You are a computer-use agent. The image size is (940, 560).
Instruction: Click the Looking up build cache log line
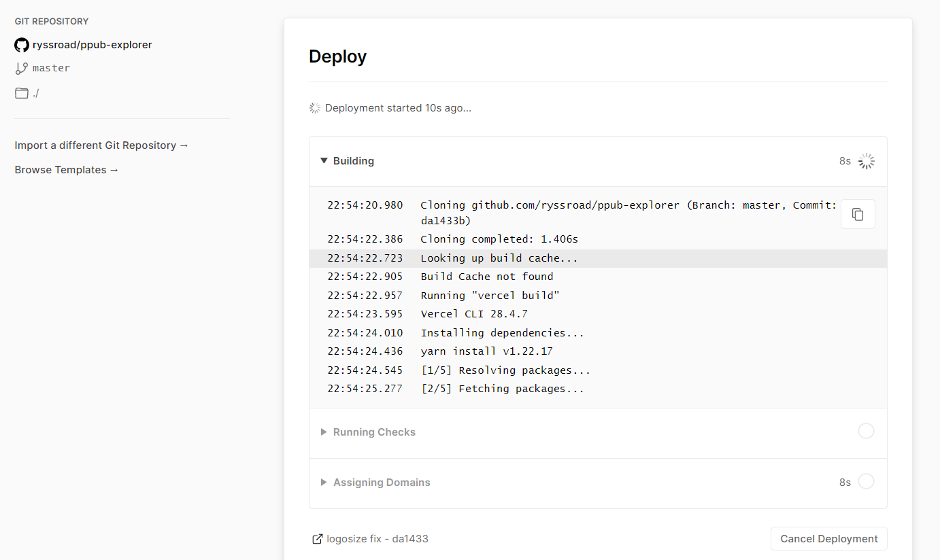click(598, 258)
